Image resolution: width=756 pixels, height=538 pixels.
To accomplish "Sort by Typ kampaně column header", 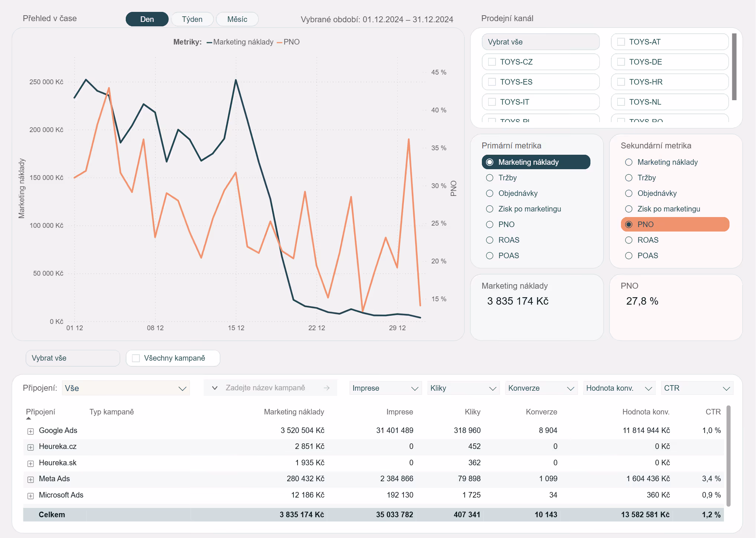I will pos(112,412).
